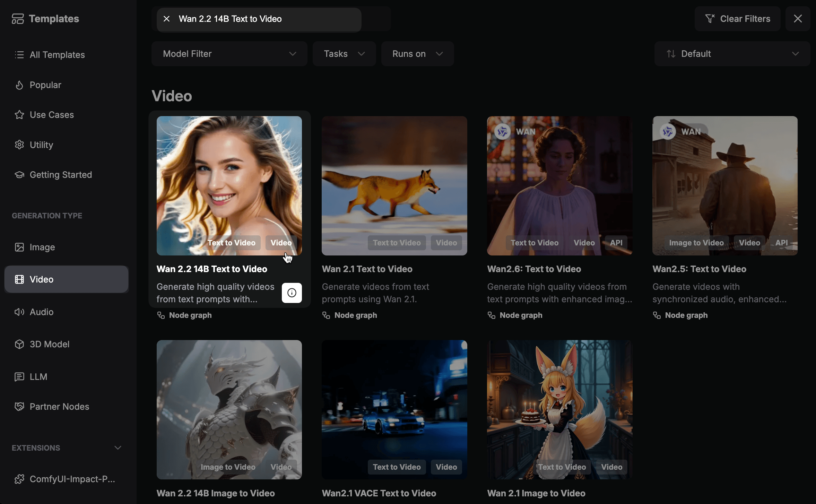
Task: Open the Default sort order dropdown
Action: (732, 54)
